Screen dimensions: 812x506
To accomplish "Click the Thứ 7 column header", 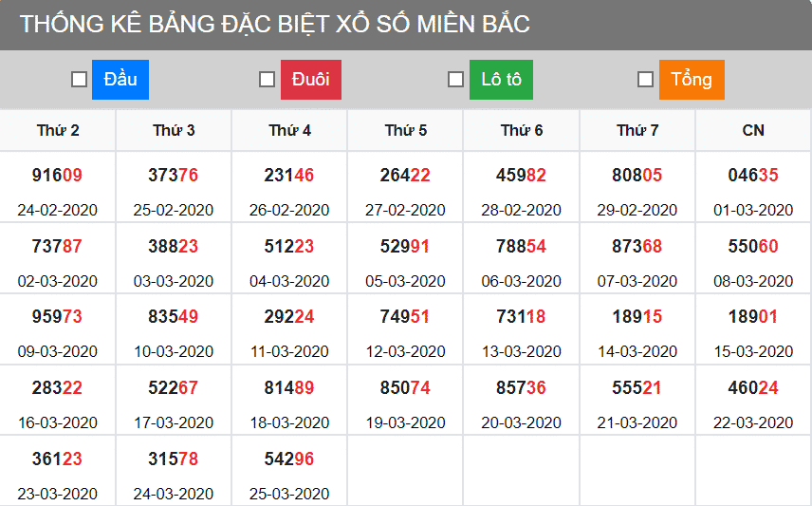I will [x=637, y=130].
